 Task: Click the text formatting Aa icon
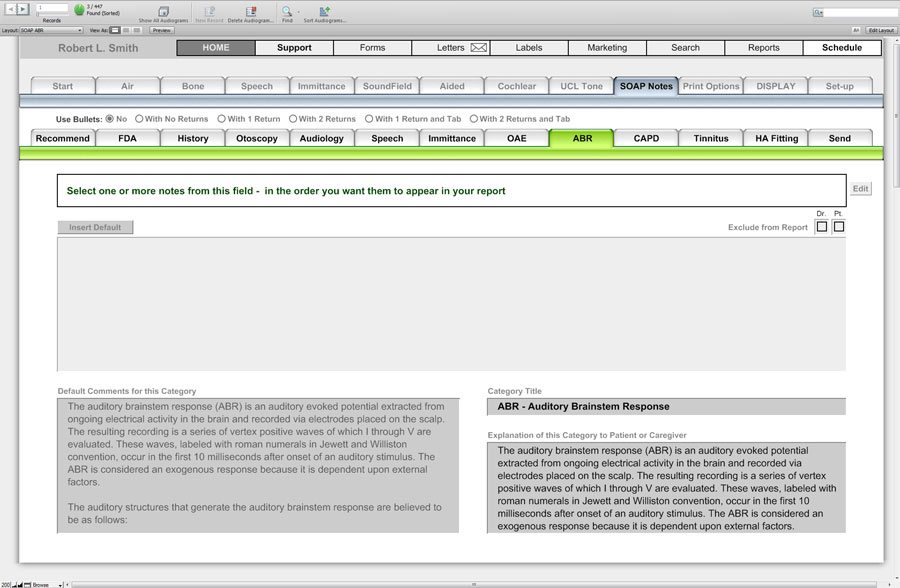(856, 30)
